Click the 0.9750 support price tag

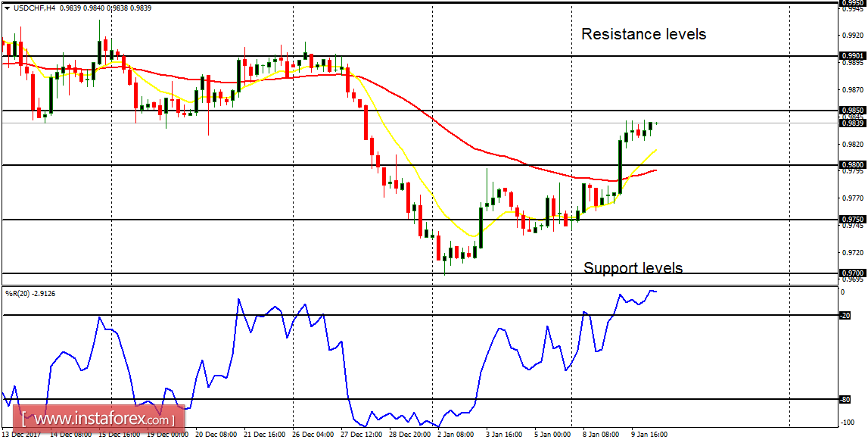853,219
